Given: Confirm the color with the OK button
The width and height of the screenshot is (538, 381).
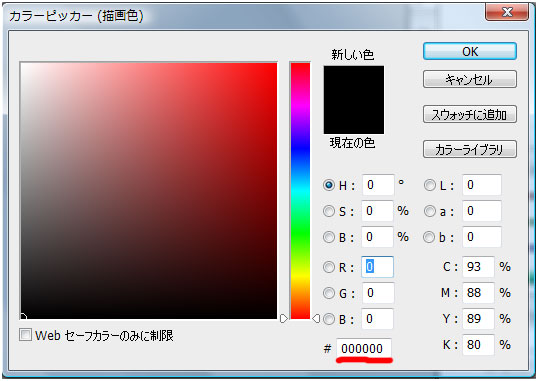Looking at the screenshot, I should click(470, 51).
